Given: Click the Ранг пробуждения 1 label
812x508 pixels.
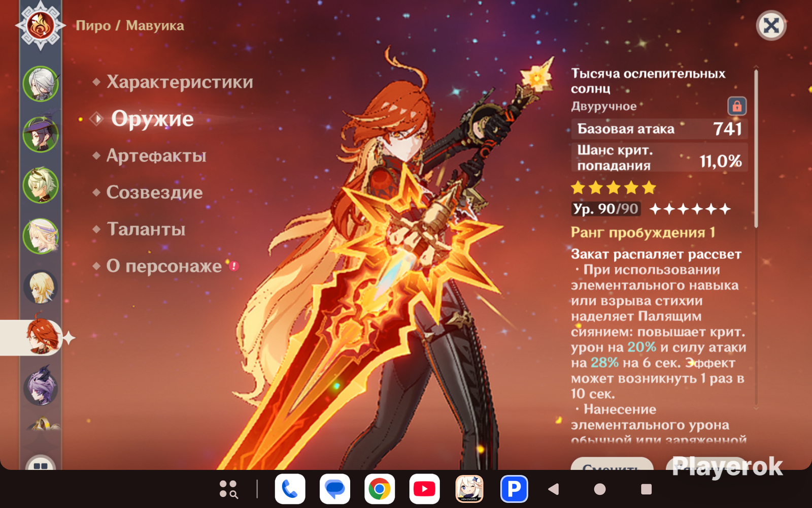Looking at the screenshot, I should (642, 233).
